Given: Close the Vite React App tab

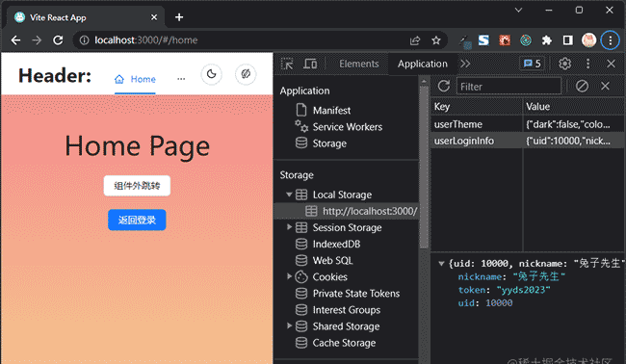Looking at the screenshot, I should (154, 17).
